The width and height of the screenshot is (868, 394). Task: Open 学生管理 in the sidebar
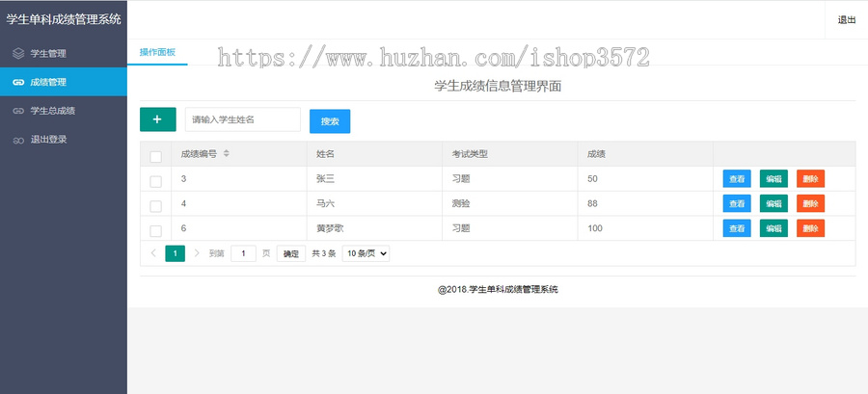click(x=64, y=54)
